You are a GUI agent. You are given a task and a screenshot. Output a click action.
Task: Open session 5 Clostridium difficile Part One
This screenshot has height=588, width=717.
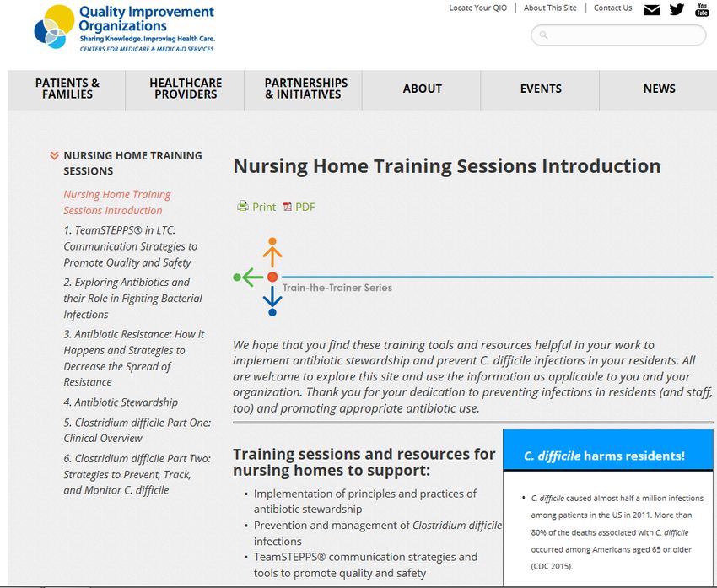point(137,430)
